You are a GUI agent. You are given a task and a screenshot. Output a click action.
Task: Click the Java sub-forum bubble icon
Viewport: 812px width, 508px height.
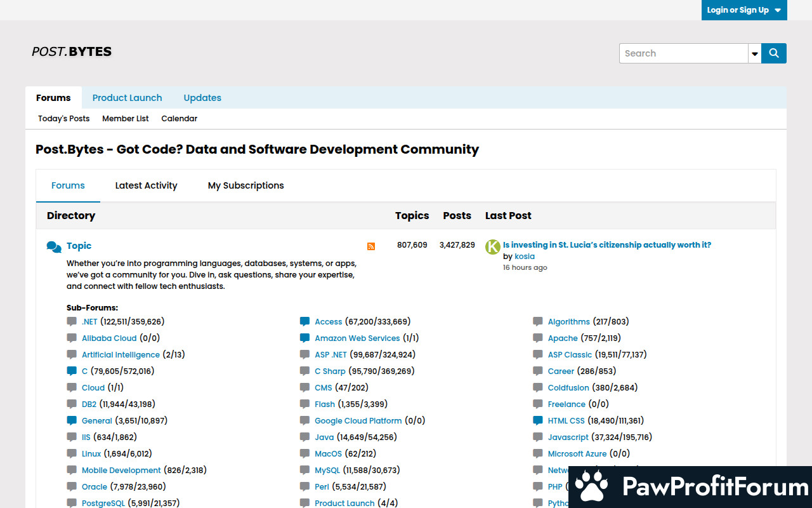304,437
